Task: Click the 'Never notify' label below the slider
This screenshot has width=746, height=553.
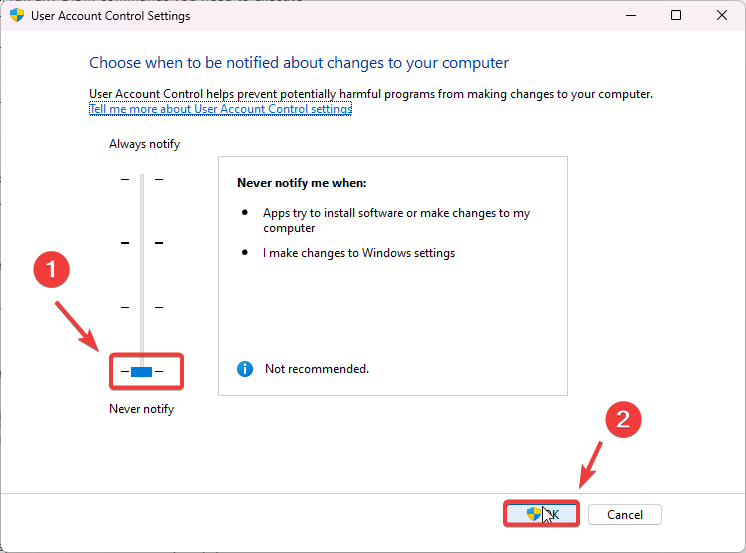Action: click(x=141, y=409)
